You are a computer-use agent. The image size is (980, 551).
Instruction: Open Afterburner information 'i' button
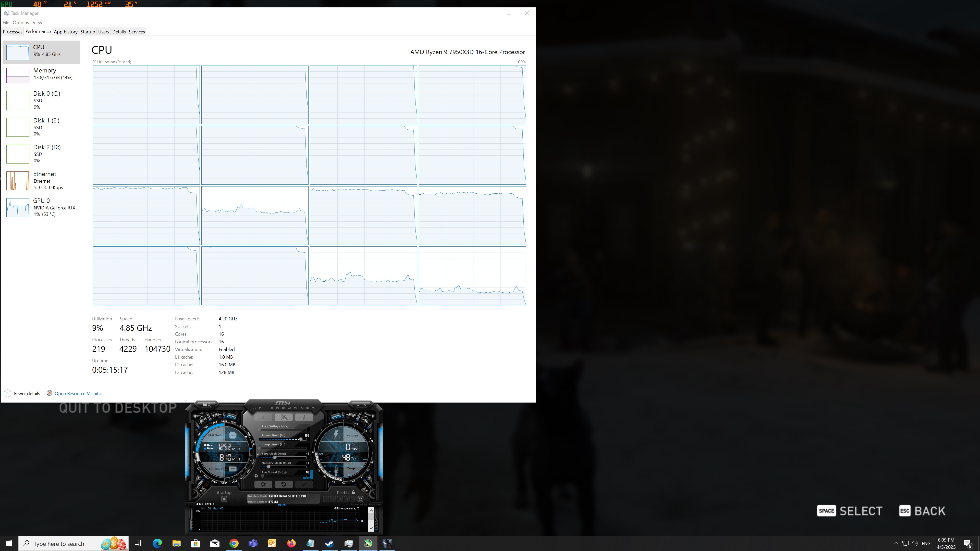click(x=304, y=417)
